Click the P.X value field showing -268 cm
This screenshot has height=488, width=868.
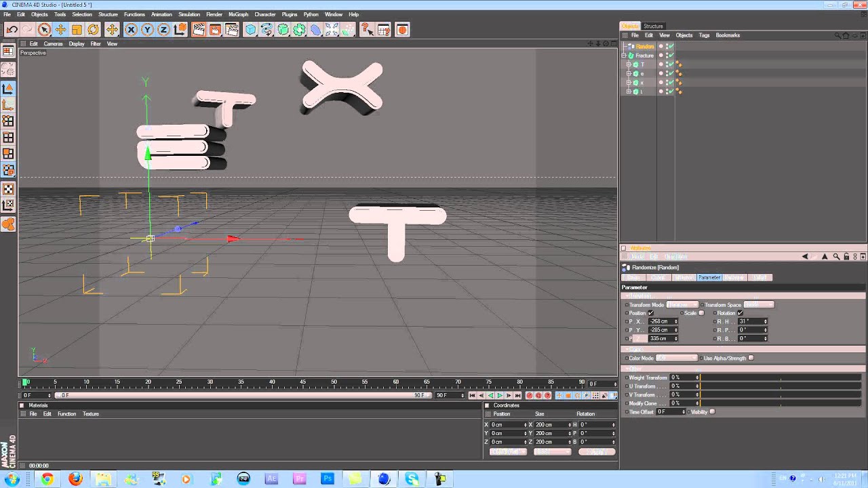click(x=663, y=321)
